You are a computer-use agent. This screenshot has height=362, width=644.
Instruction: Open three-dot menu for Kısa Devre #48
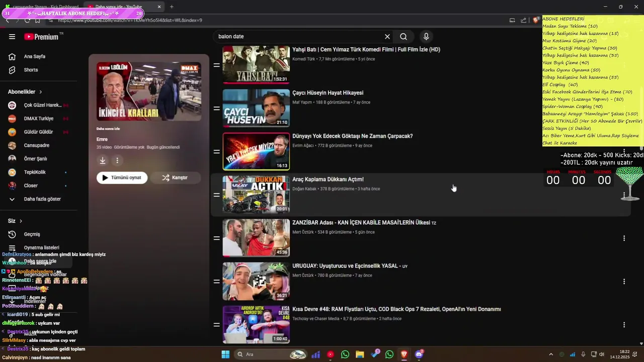[x=624, y=325]
